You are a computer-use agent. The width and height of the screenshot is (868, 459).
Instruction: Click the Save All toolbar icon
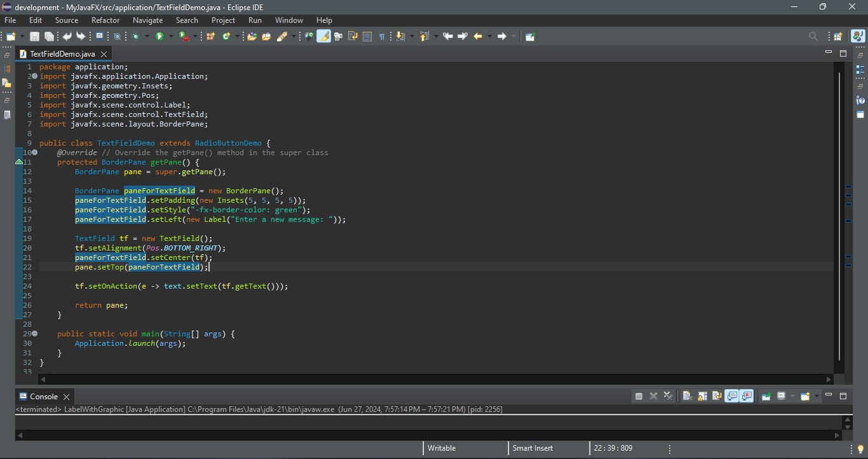click(x=49, y=37)
